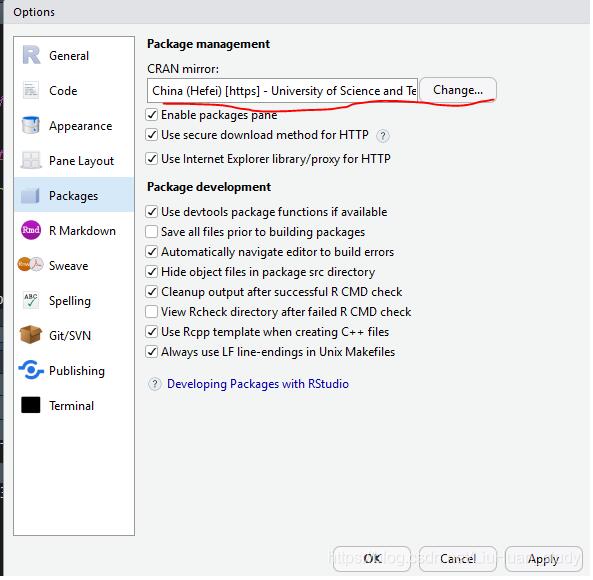
Task: Open the General section R icon
Action: point(31,56)
